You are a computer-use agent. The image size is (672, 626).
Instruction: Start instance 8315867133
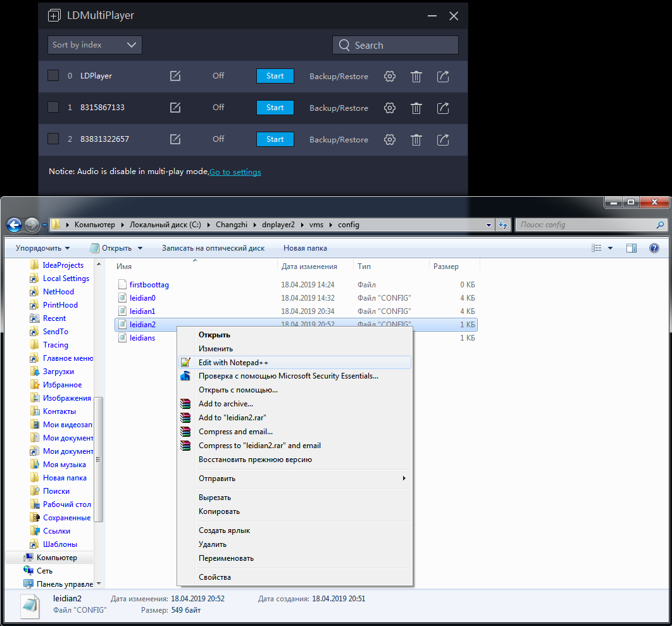click(x=275, y=108)
